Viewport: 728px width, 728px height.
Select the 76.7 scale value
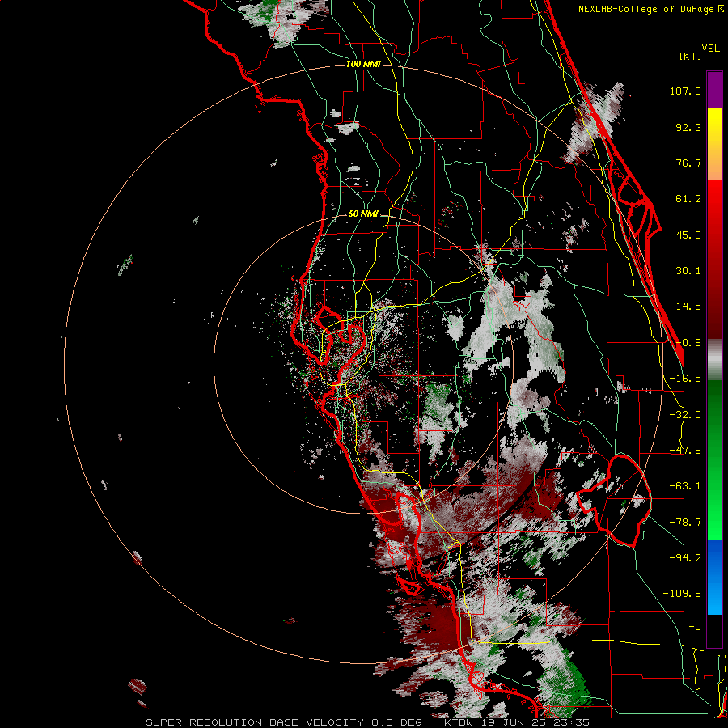688,163
